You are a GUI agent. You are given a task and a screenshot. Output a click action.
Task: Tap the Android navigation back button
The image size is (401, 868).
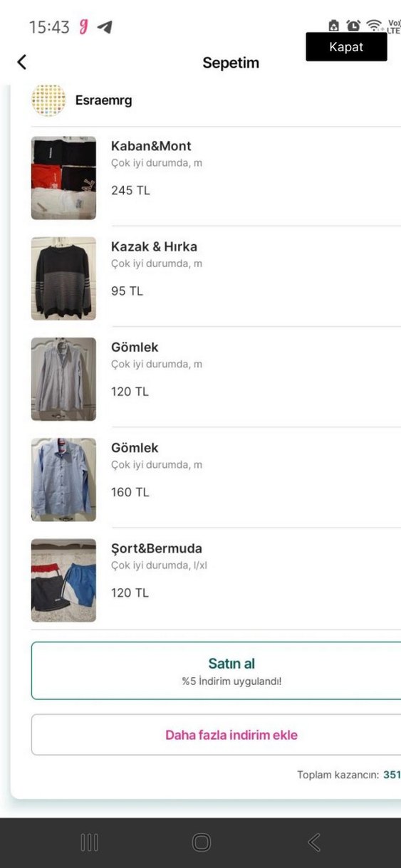[313, 842]
